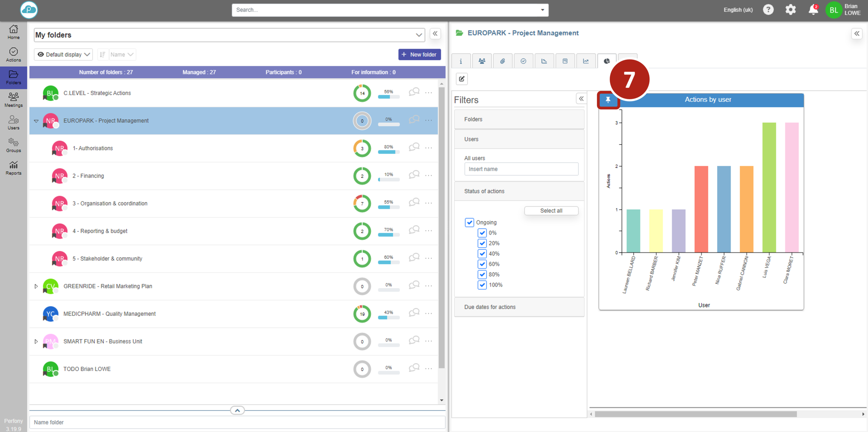This screenshot has width=868, height=432.
Task: Click the Select all button in filters
Action: click(551, 211)
